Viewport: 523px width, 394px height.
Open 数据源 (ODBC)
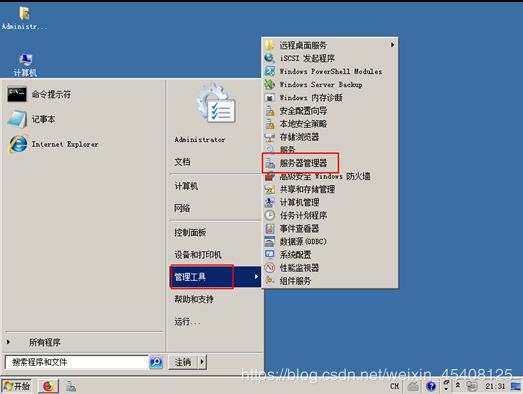[x=330, y=242]
